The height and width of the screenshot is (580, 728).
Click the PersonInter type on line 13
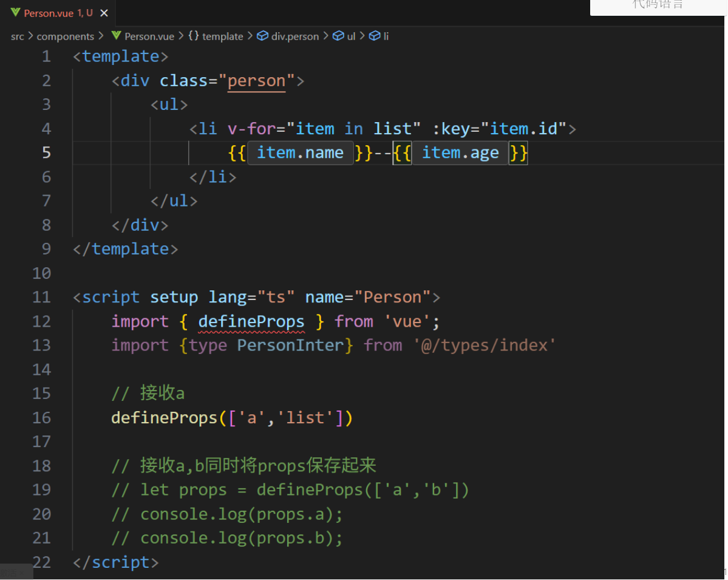pyautogui.click(x=291, y=346)
